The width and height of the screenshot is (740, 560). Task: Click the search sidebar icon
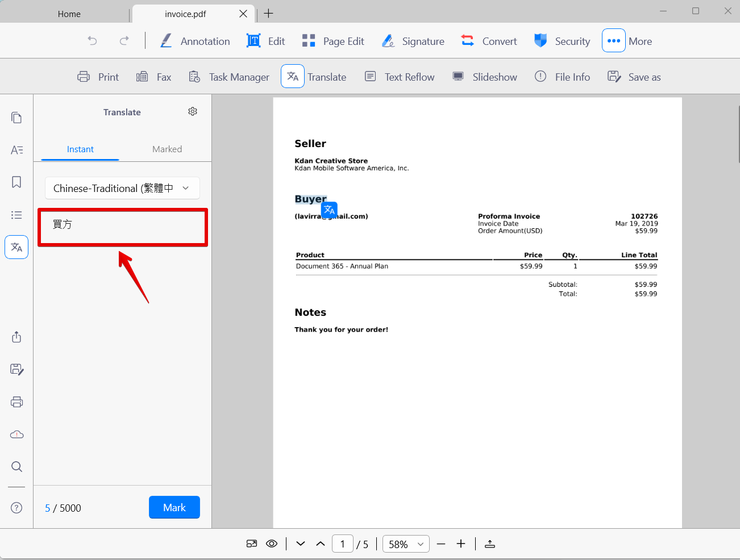16,466
